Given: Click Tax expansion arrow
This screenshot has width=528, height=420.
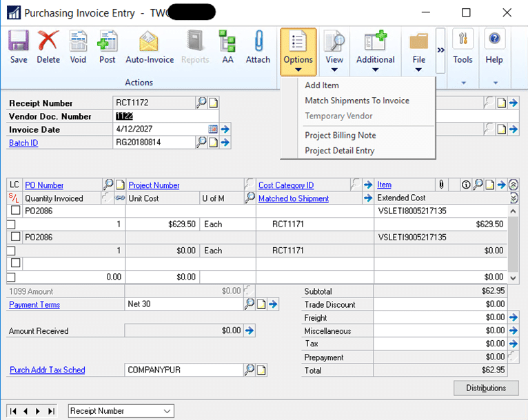Looking at the screenshot, I should point(514,344).
